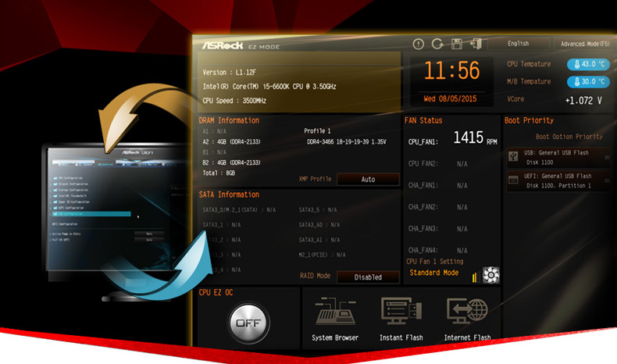Open the XMP Profile Auto dropdown

click(368, 179)
